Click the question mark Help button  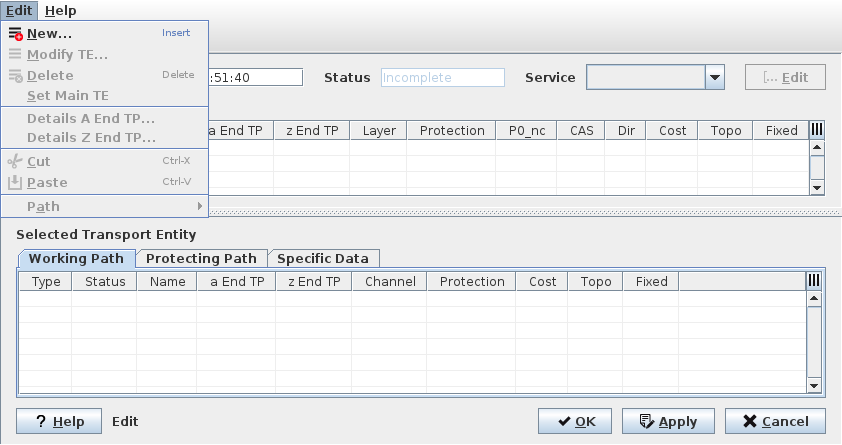[x=58, y=421]
